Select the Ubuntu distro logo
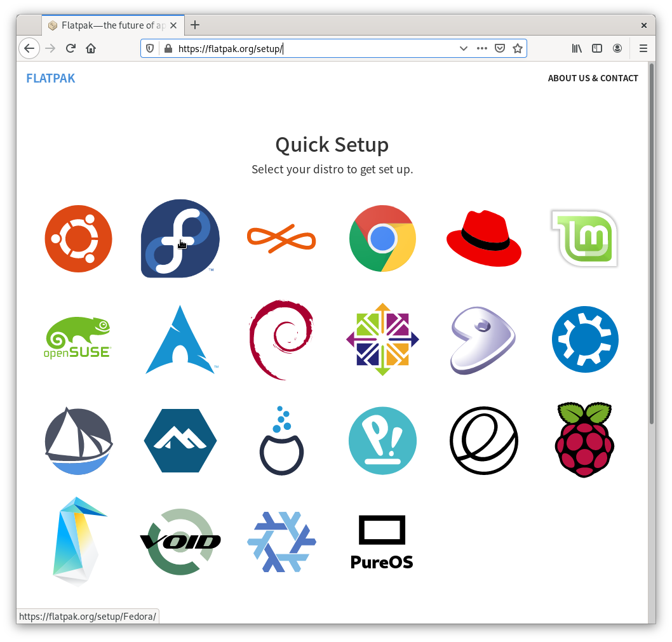This screenshot has width=672, height=642. tap(78, 239)
